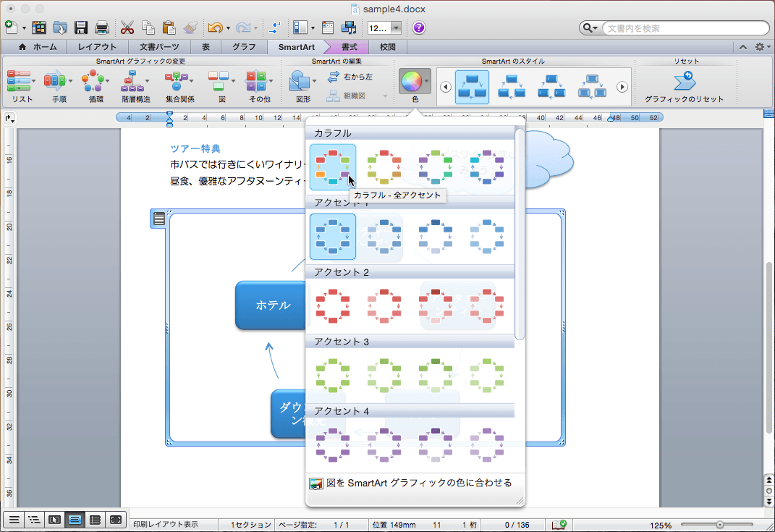Image resolution: width=775 pixels, height=532 pixels.
Task: Click the 図形 shape button
Action: pyautogui.click(x=302, y=86)
